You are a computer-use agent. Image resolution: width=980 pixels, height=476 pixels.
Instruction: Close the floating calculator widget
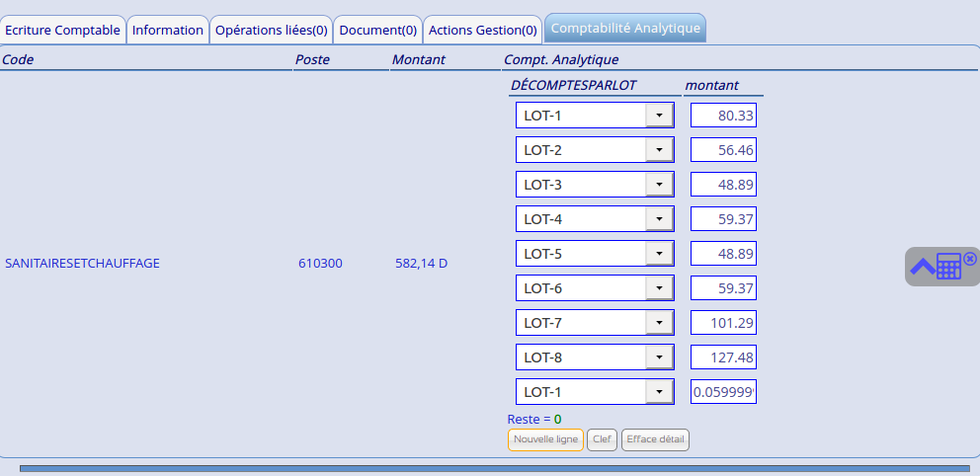[x=970, y=259]
